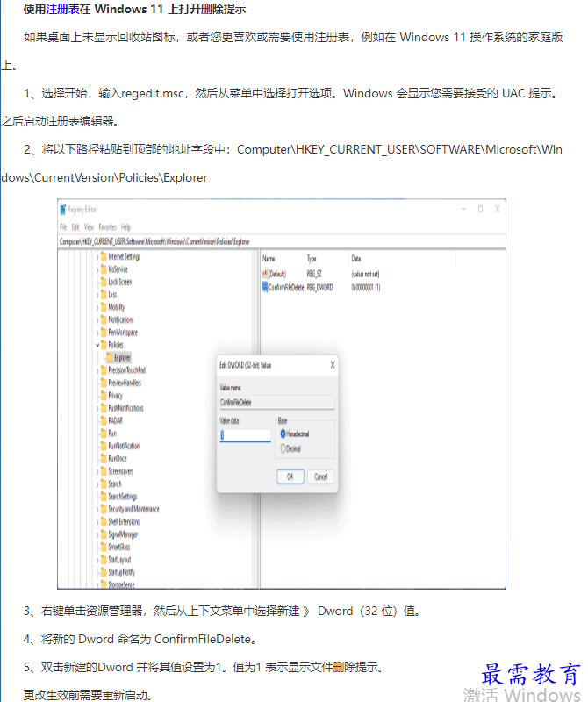
Task: Click the RunNotification folder icon
Action: pos(104,446)
